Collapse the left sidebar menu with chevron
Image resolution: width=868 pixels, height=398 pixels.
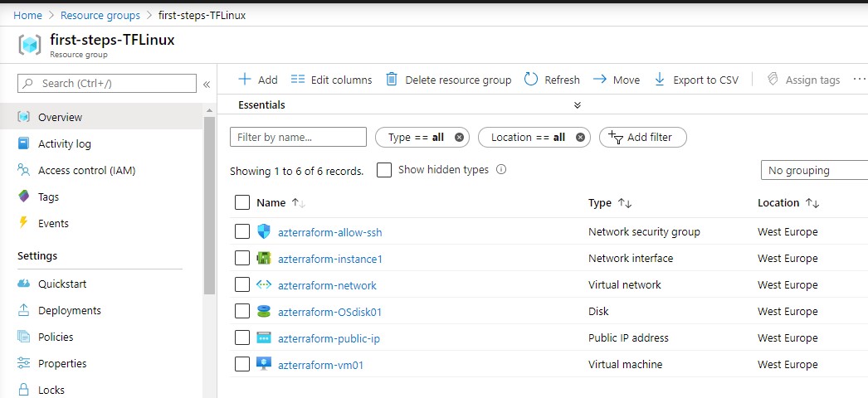pos(207,84)
